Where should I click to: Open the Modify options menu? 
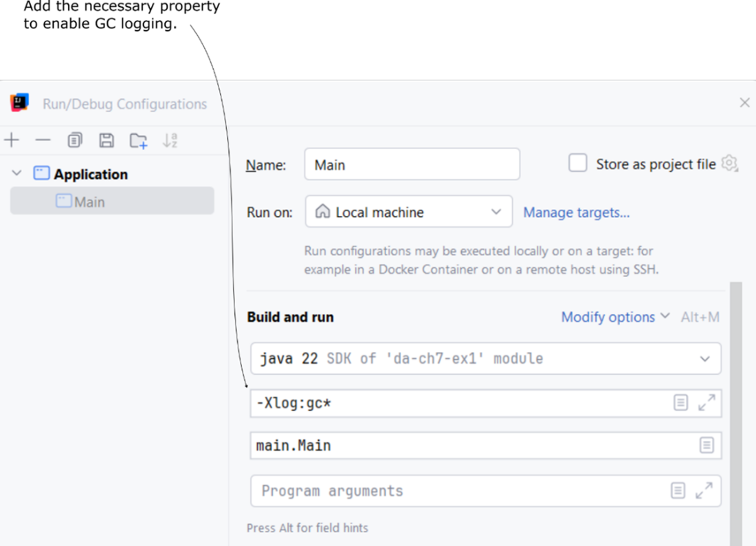(614, 317)
